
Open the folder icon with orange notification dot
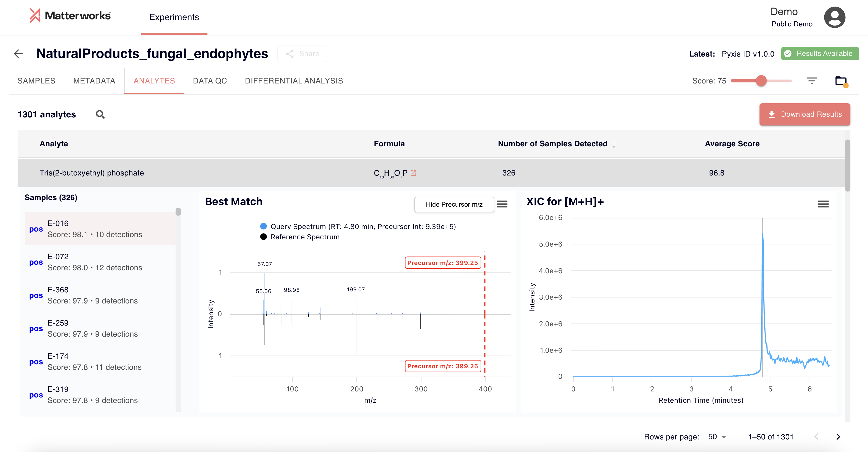[x=841, y=81]
